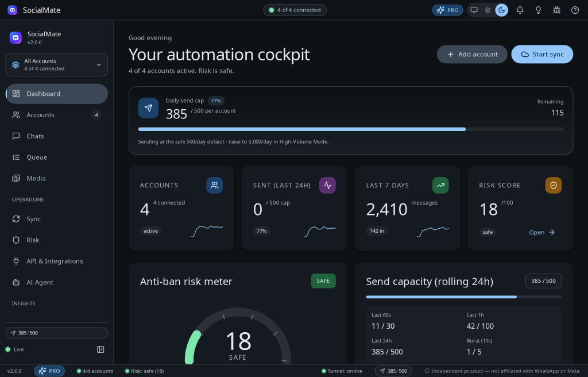The height and width of the screenshot is (377, 588).
Task: Click the Last 7 Days sparkline chart
Action: [433, 231]
